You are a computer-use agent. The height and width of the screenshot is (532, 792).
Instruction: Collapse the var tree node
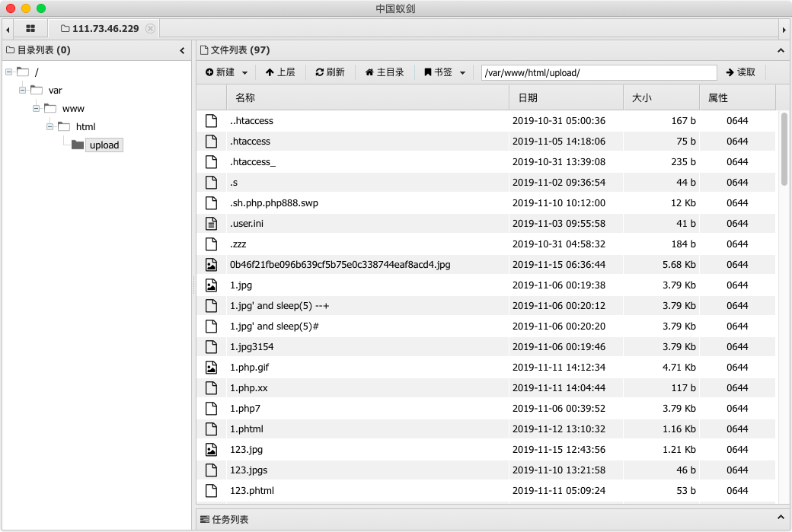tap(22, 91)
